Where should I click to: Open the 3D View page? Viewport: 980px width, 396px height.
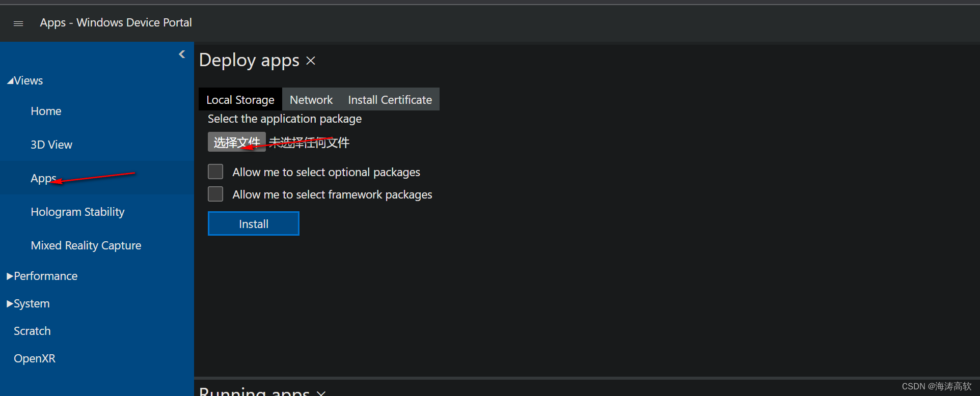51,145
